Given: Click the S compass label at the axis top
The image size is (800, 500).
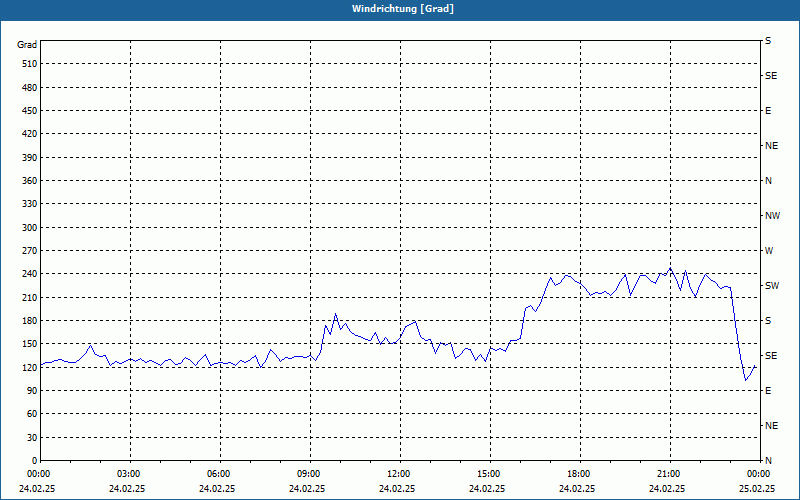Looking at the screenshot, I should coord(768,41).
